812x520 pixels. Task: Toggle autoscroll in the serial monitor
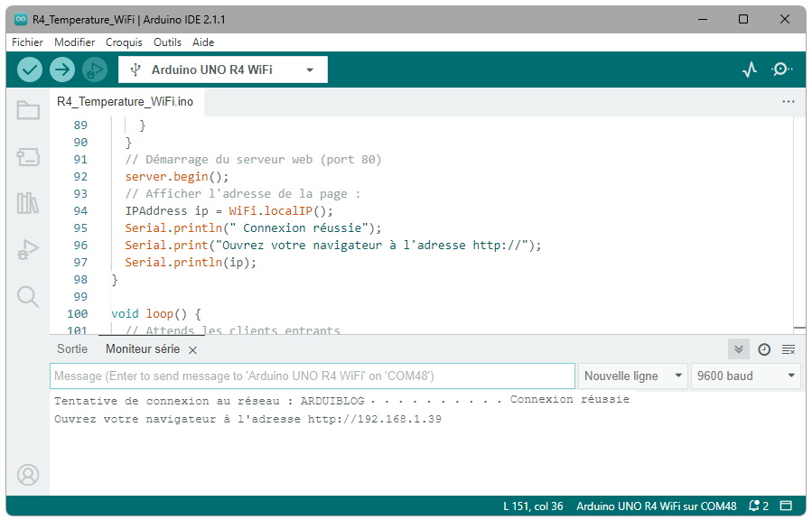[x=739, y=349]
